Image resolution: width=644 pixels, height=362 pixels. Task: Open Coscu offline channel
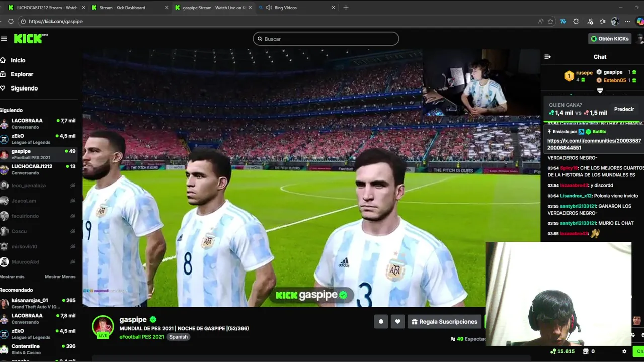(39, 231)
